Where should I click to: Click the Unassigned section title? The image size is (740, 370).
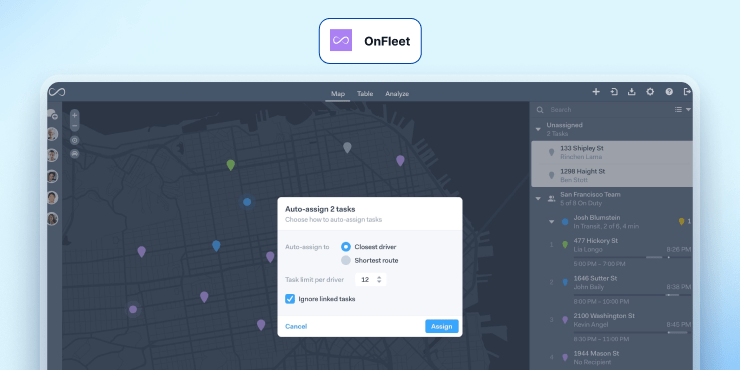tap(564, 125)
